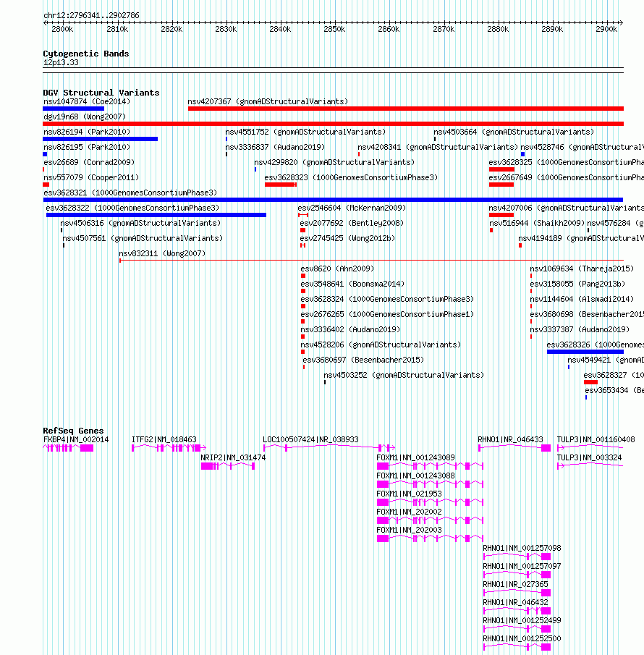Select FOXM1|NM_001243088 transcript label
This screenshot has width=644, height=655.
coord(415,476)
